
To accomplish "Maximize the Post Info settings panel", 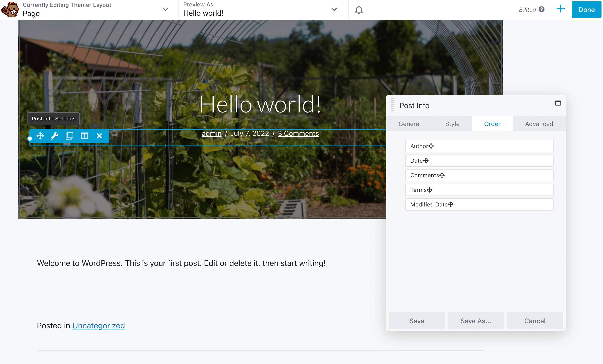I will point(558,103).
